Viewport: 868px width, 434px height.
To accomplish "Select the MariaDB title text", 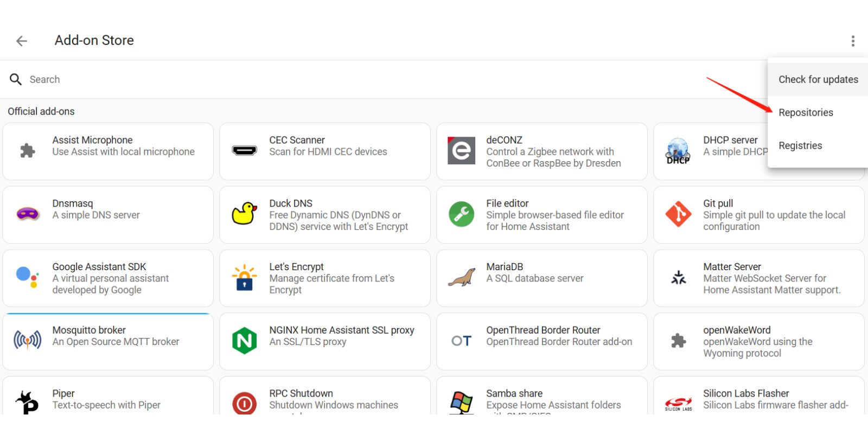I will [505, 267].
